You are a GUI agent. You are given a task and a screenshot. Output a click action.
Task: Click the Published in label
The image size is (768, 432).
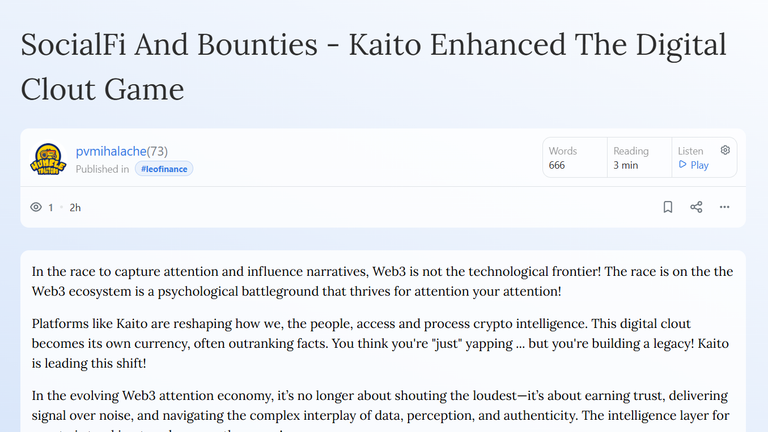[x=102, y=169]
